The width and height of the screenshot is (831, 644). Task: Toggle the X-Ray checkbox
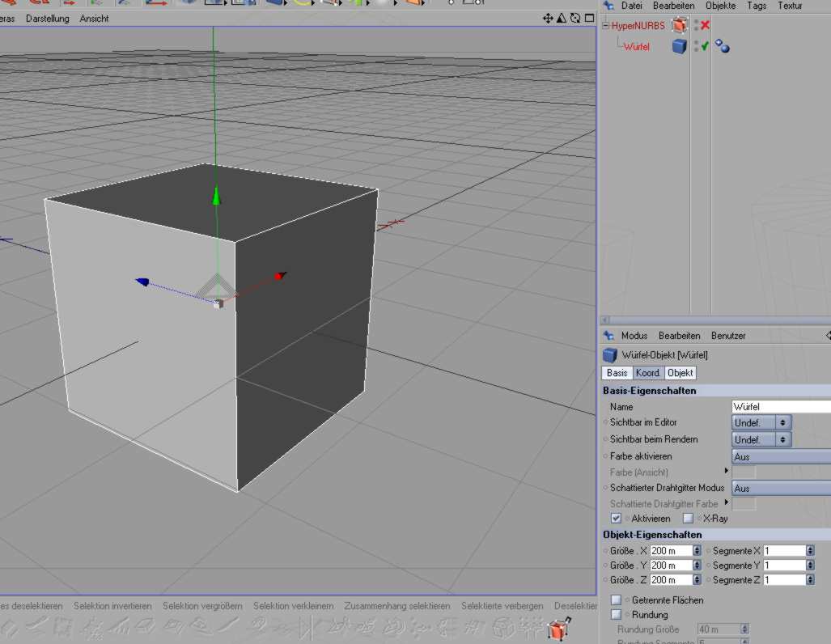point(689,519)
